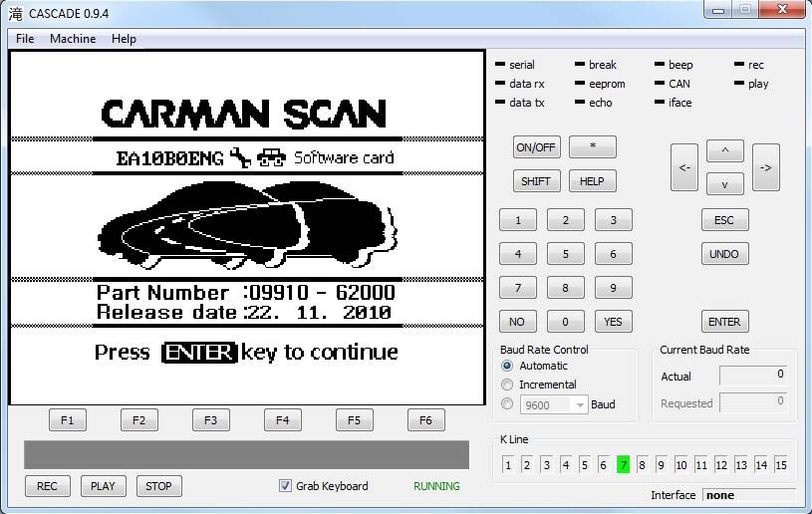Click the asterisk keypad button

click(593, 147)
